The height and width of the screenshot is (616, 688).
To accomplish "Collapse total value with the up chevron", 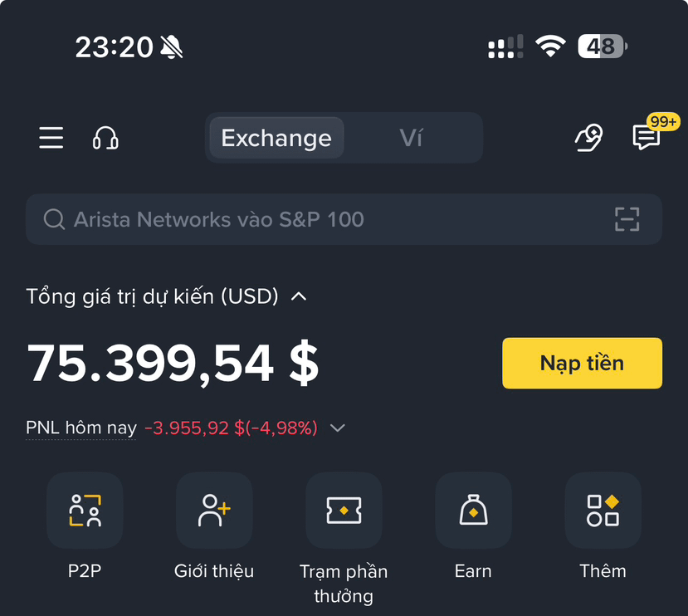I will [299, 297].
